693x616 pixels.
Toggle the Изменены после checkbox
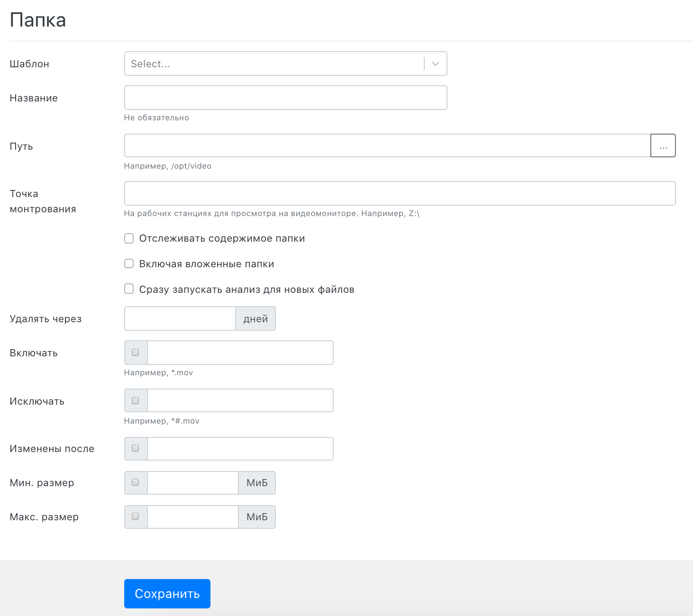(x=136, y=448)
